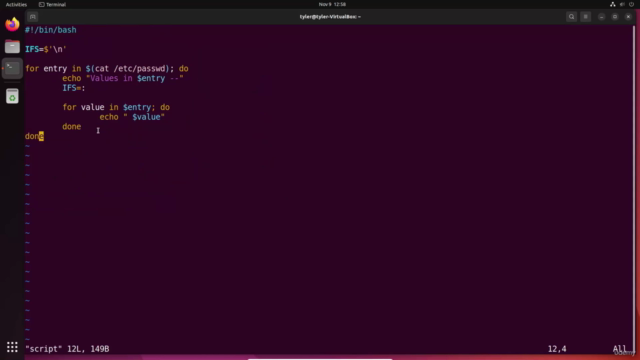
Task: Click the final 'done' with cursor highlight
Action: pos(34,136)
